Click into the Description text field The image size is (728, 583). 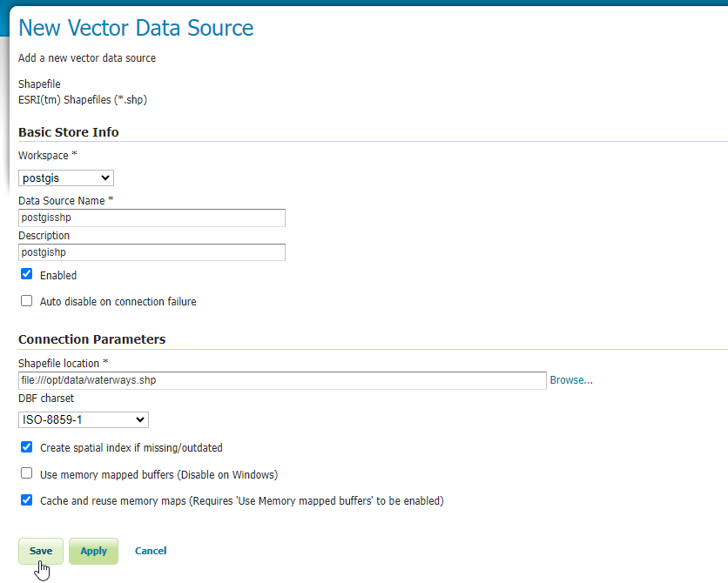point(152,252)
